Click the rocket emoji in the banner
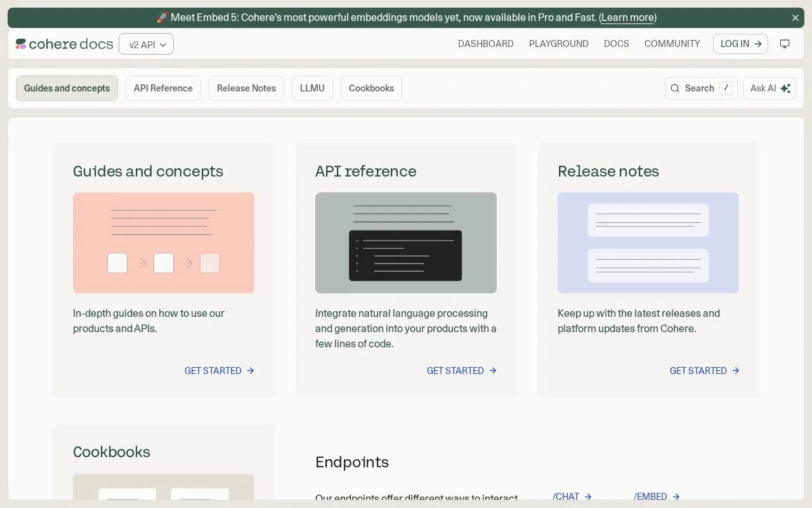812x508 pixels. 162,18
